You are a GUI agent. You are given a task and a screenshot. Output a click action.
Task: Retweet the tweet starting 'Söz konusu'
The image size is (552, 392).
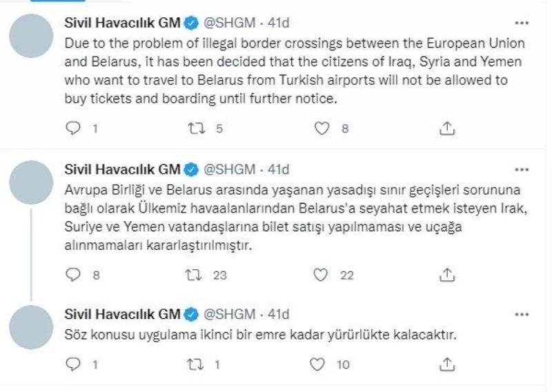tap(195, 363)
